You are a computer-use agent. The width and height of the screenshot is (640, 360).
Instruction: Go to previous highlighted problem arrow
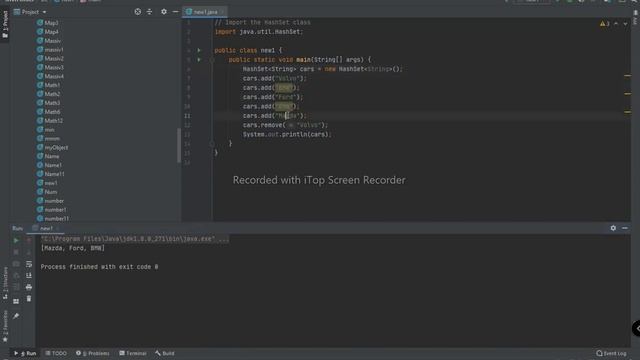coord(616,24)
